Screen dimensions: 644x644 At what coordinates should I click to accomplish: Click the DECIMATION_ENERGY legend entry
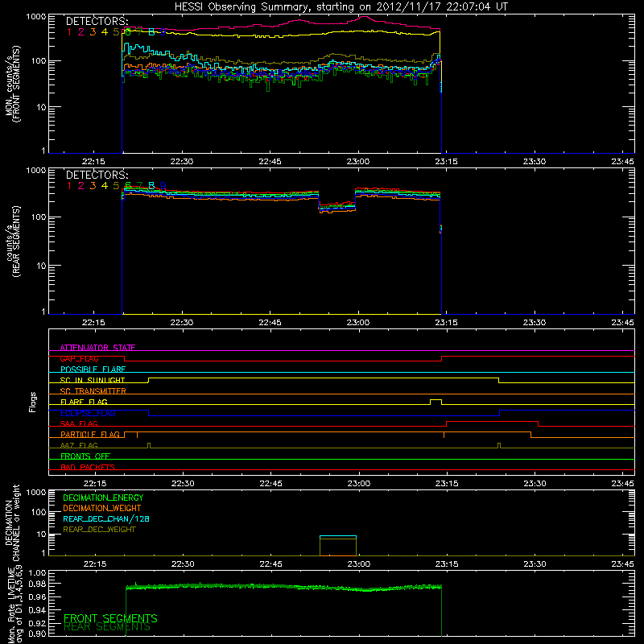103,497
